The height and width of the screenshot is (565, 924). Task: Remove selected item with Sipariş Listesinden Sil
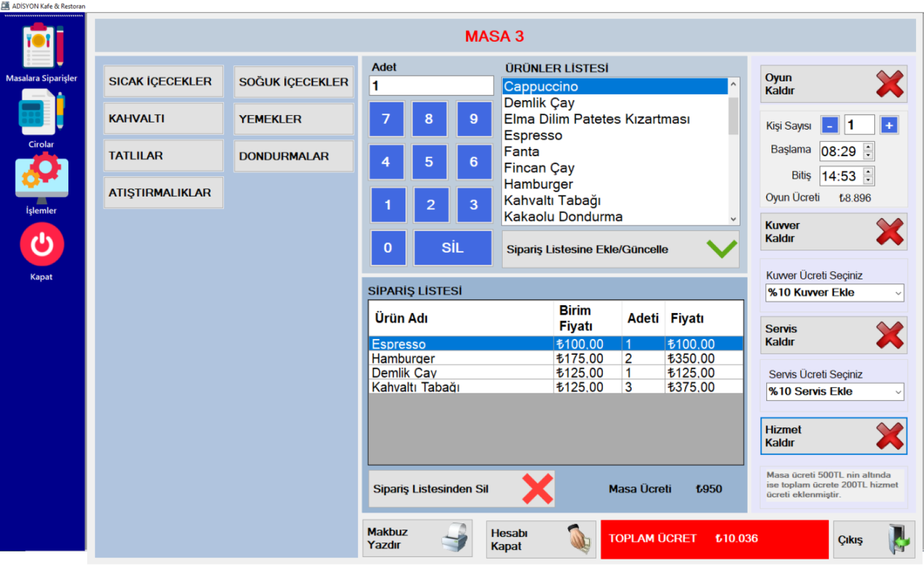tap(461, 489)
